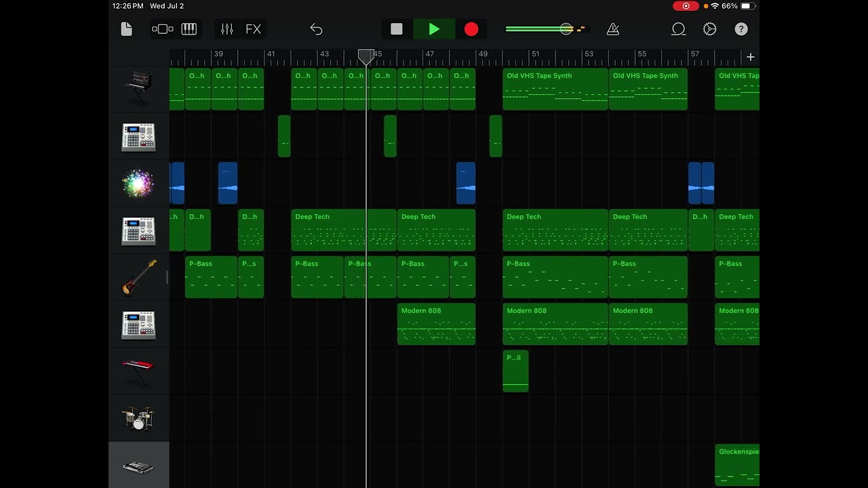Select the acoustic drum kit track icon
This screenshot has width=868, height=488.
coord(138,418)
